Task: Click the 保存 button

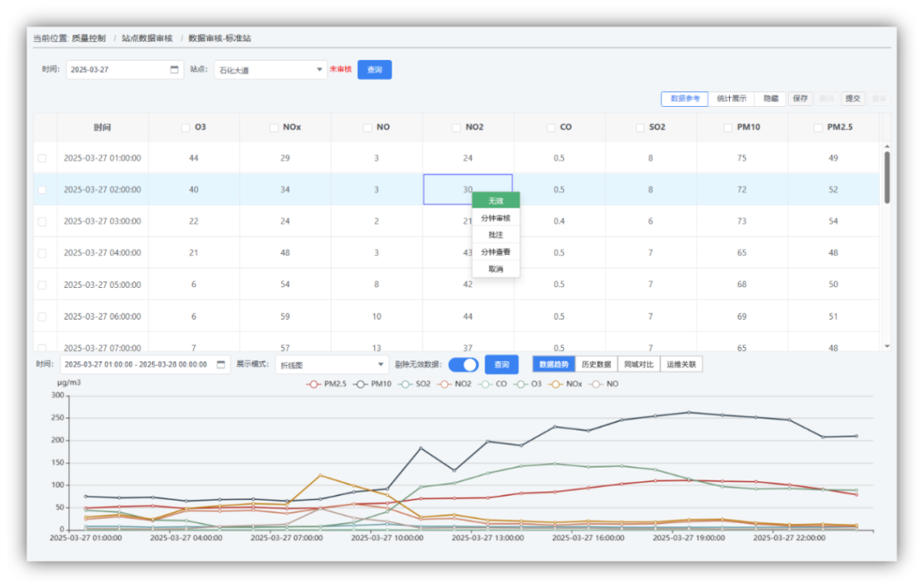Action: tap(800, 99)
